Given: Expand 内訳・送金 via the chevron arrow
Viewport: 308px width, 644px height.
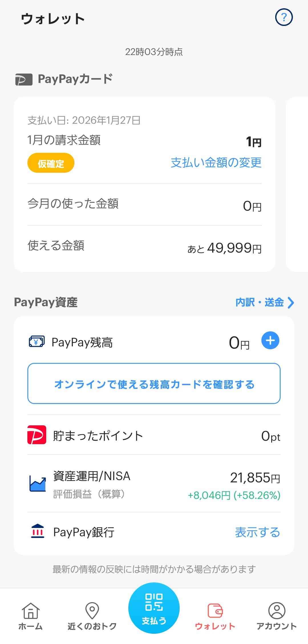Looking at the screenshot, I should coord(291,302).
